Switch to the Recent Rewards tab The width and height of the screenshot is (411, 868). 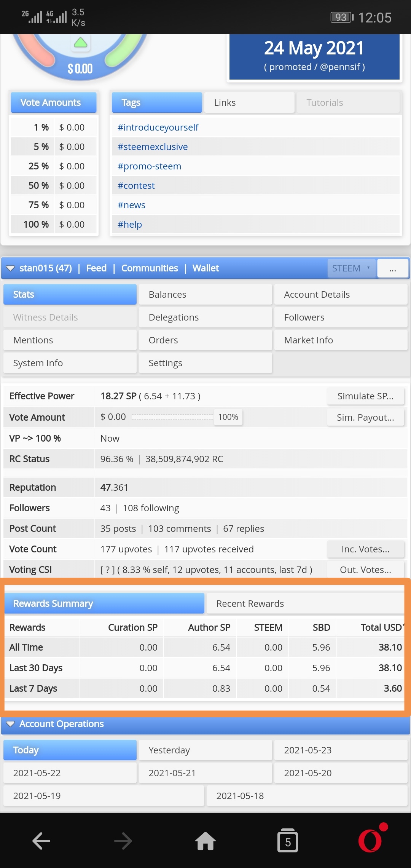pos(305,603)
